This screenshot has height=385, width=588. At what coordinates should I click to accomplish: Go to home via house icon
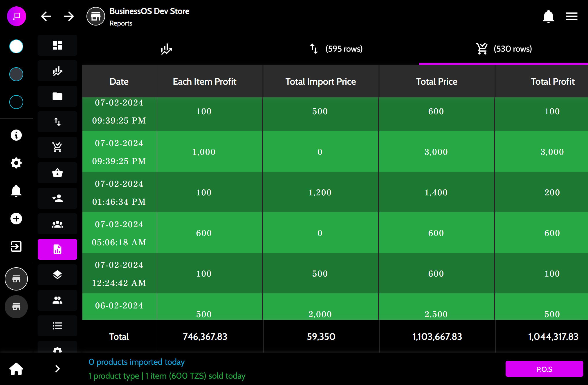tap(16, 369)
